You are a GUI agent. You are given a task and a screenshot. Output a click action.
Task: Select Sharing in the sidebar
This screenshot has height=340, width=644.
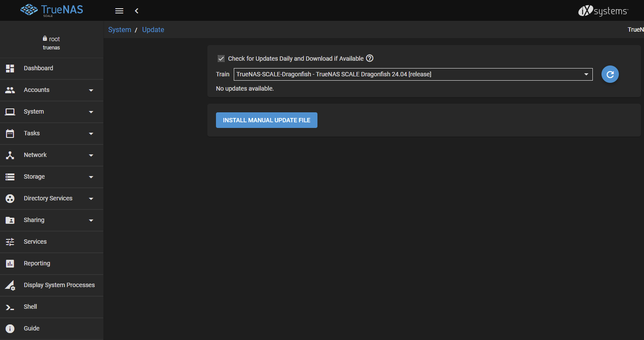click(x=52, y=220)
